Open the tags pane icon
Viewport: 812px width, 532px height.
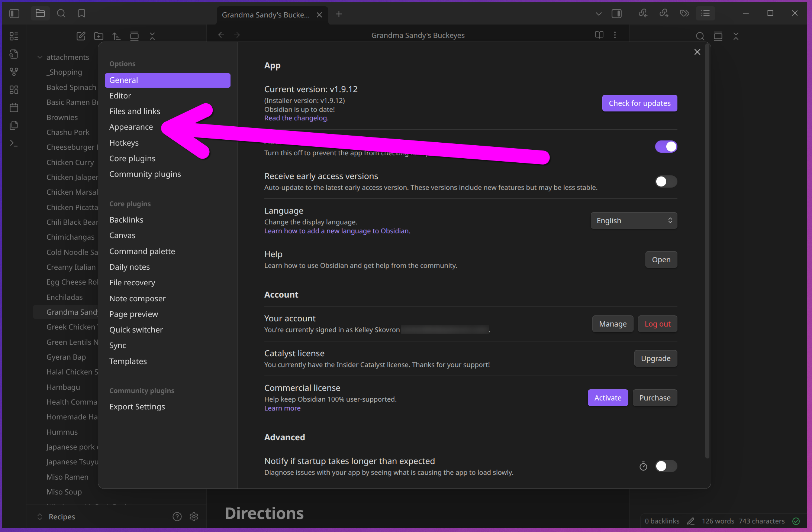tap(684, 14)
